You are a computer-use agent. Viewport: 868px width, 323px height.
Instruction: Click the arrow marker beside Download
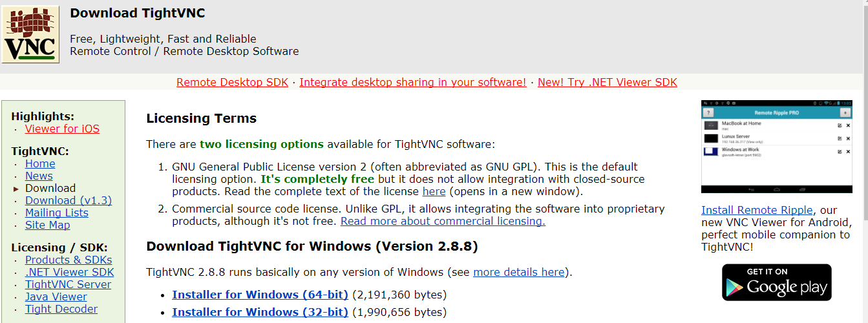[x=16, y=189]
